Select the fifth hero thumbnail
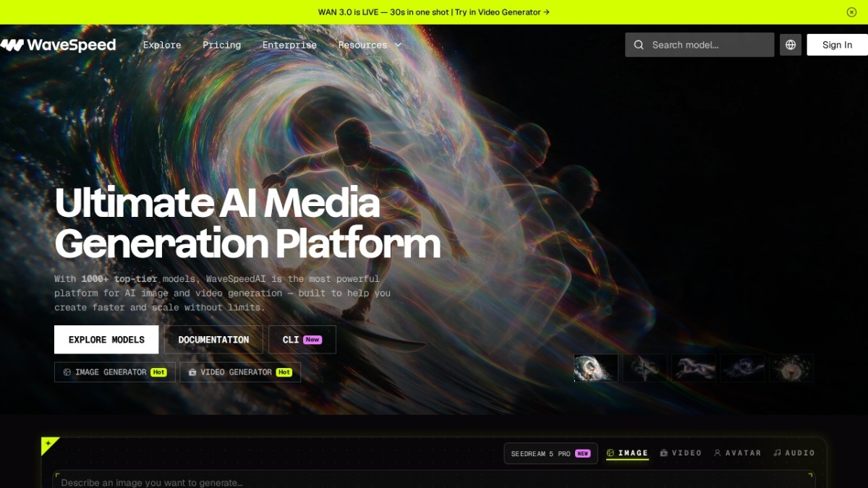The height and width of the screenshot is (488, 868). [x=791, y=368]
